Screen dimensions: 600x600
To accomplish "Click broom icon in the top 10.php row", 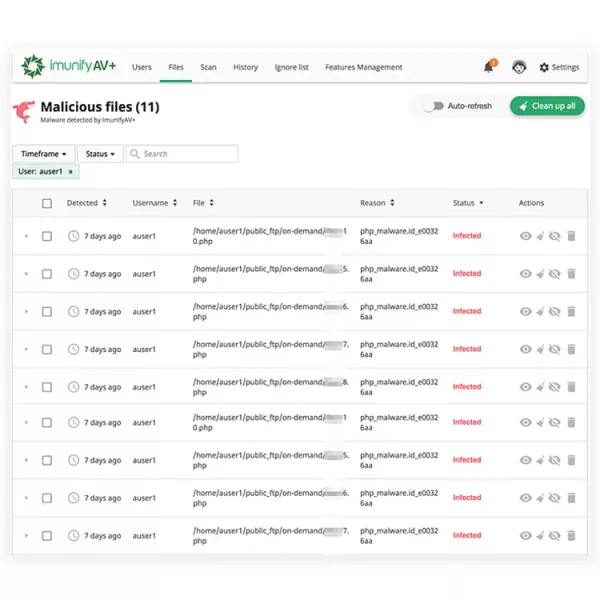I will [540, 236].
